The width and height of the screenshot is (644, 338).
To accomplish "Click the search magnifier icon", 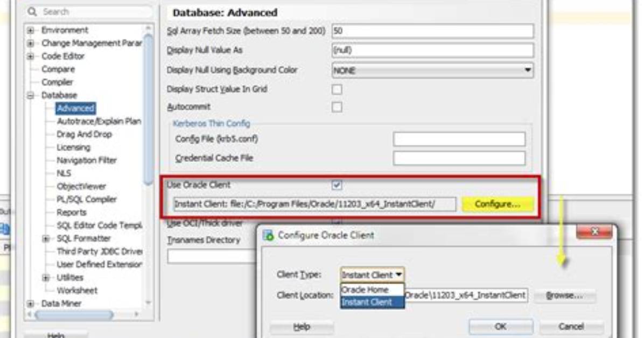I will coord(32,12).
